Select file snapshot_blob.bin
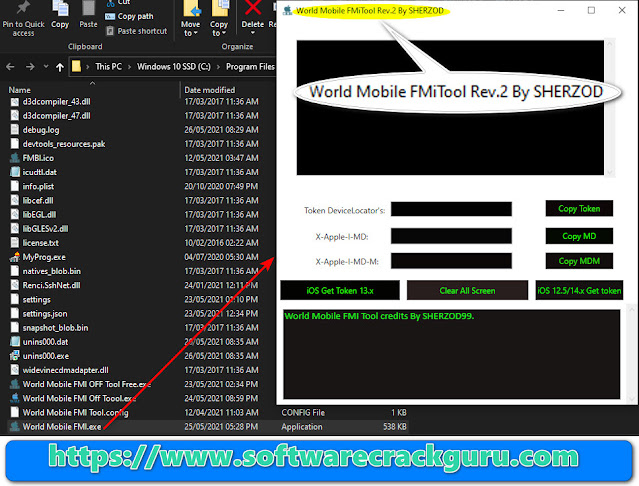Viewport: 639px width, 486px height. click(x=55, y=328)
